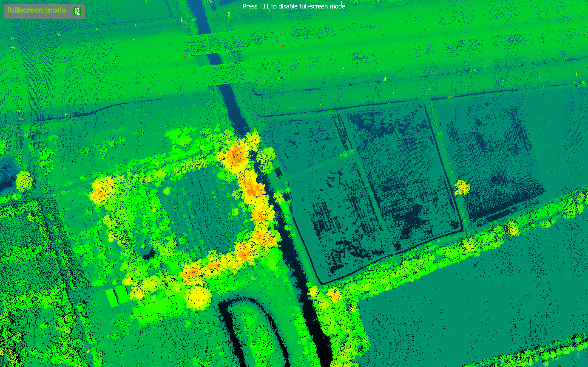Screen dimensions: 588x367
Task: Click the blue Z axis label
Action: click(x=579, y=356)
